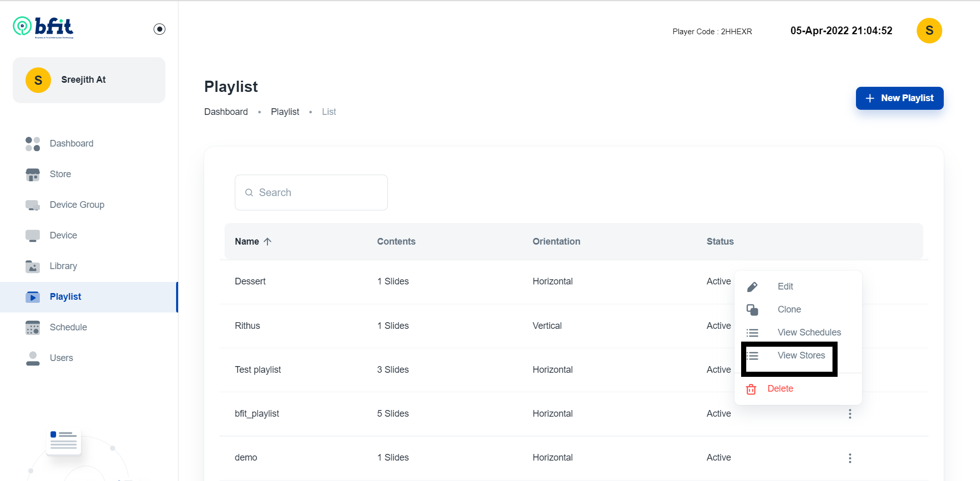The width and height of the screenshot is (980, 481).
Task: Open the Device sidebar label
Action: click(x=63, y=235)
